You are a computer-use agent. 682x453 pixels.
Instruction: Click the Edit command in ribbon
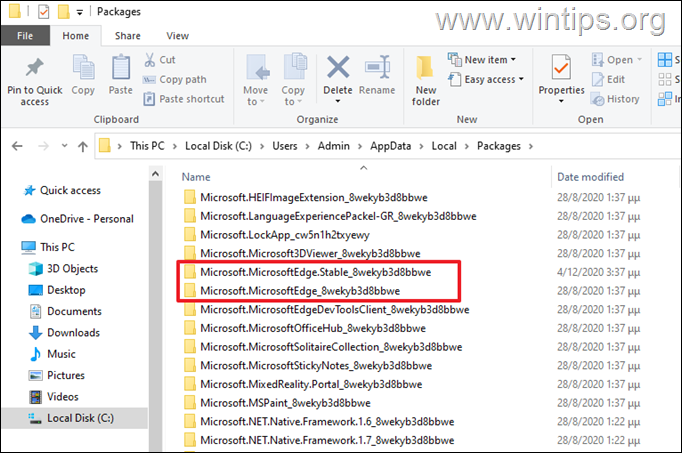(608, 80)
